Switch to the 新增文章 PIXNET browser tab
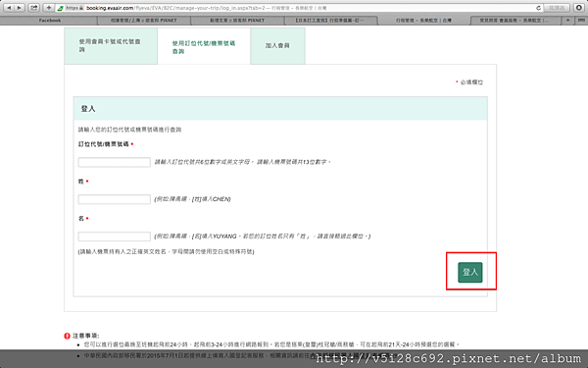This screenshot has width=588, height=368. [237, 21]
